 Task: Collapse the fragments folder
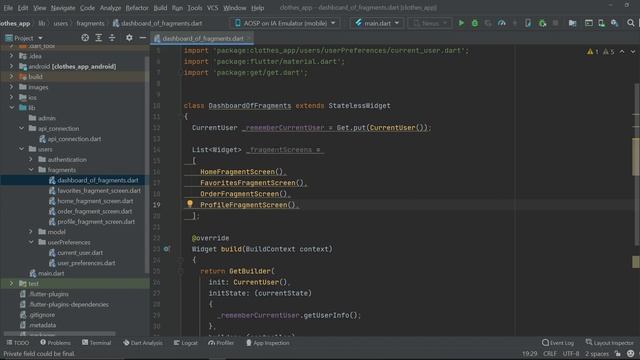(31, 170)
